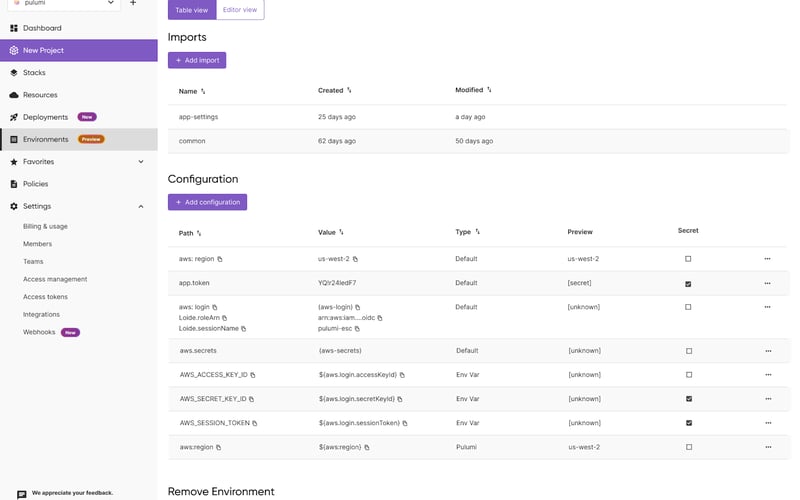Open more options for app.token row

[x=767, y=283]
